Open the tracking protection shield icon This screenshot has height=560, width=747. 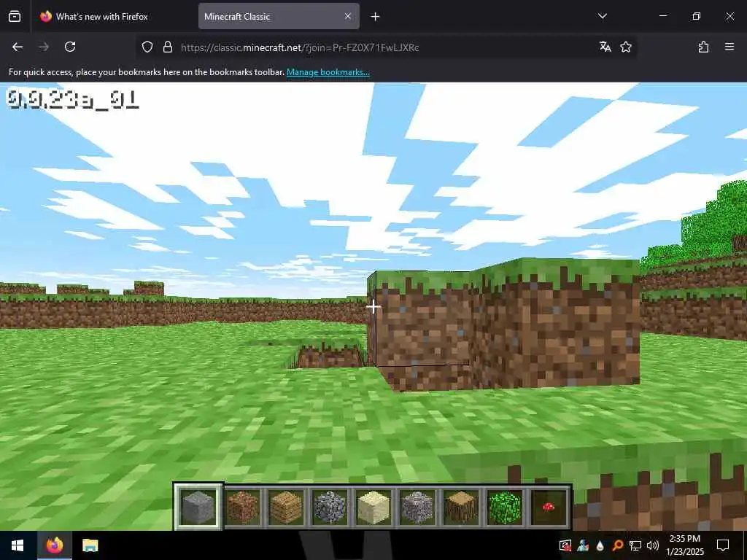[x=147, y=47]
